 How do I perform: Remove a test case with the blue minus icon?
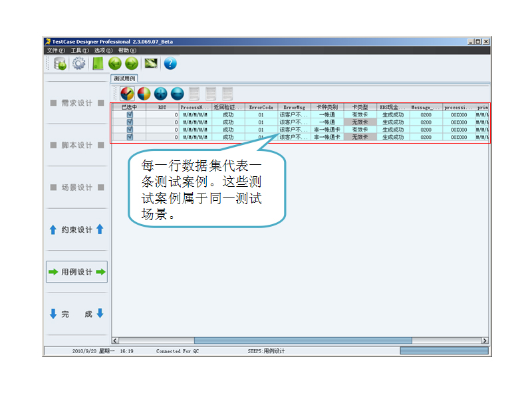point(178,94)
